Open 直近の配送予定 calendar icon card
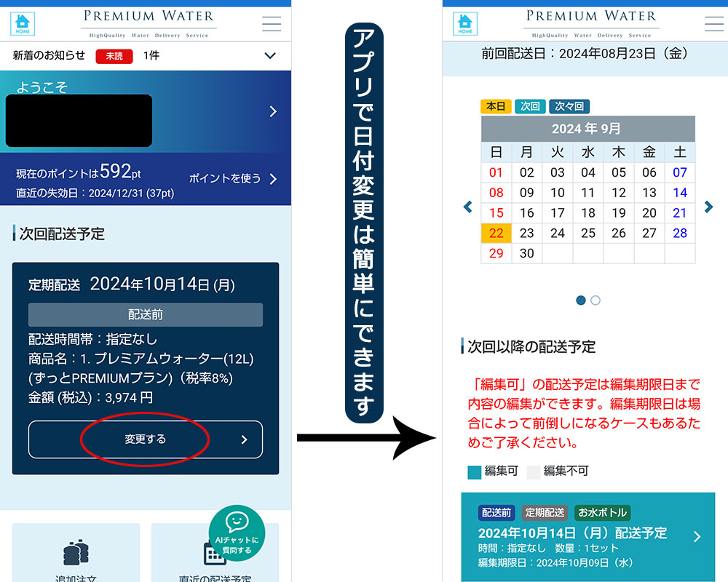The height and width of the screenshot is (582, 728). click(x=215, y=553)
